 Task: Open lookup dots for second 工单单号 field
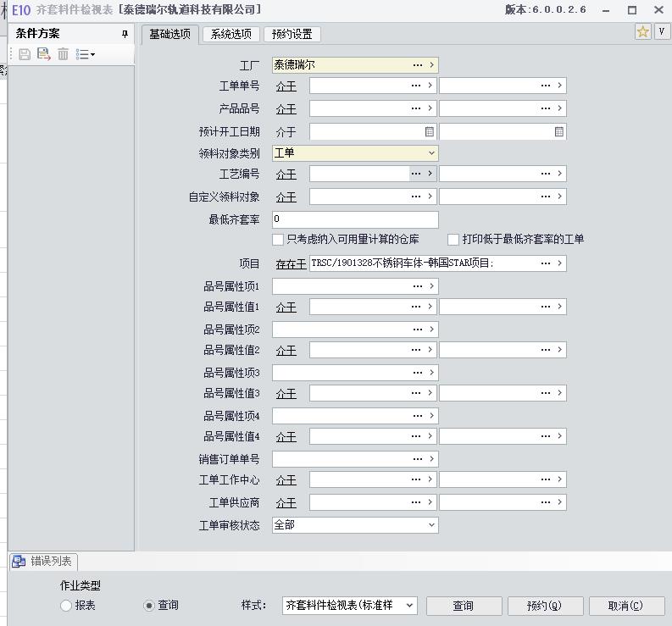(546, 86)
